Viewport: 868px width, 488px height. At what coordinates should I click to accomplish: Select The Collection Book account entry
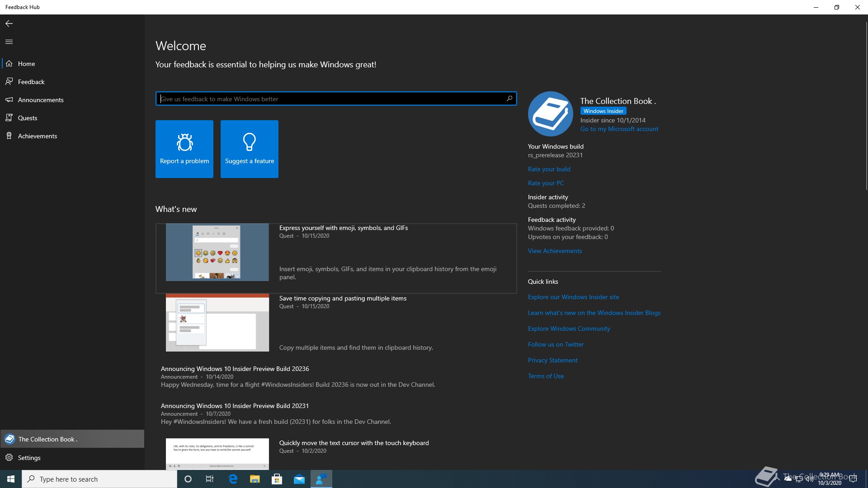point(72,439)
